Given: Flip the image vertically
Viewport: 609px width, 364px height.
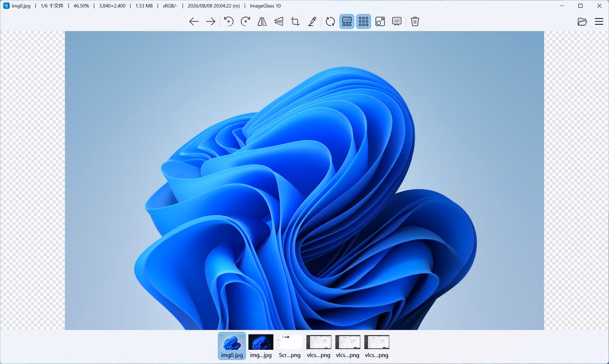Looking at the screenshot, I should tap(279, 21).
